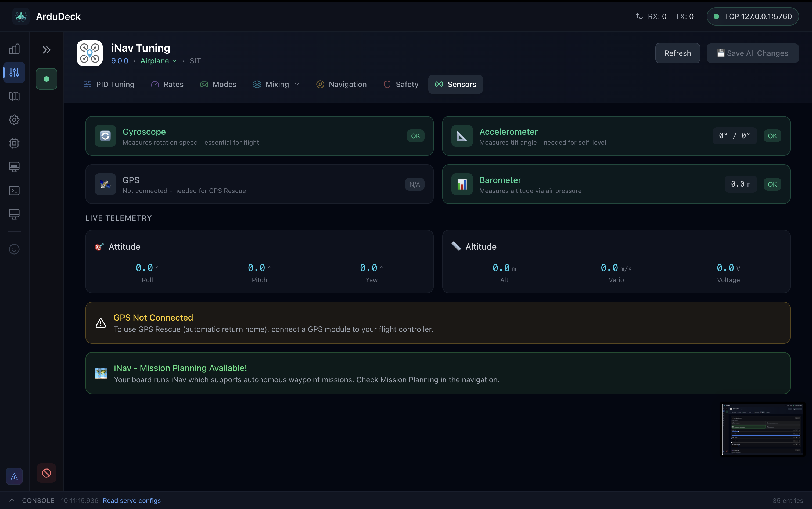Click the Accelerometer OK status badge
The height and width of the screenshot is (509, 812).
(x=772, y=136)
